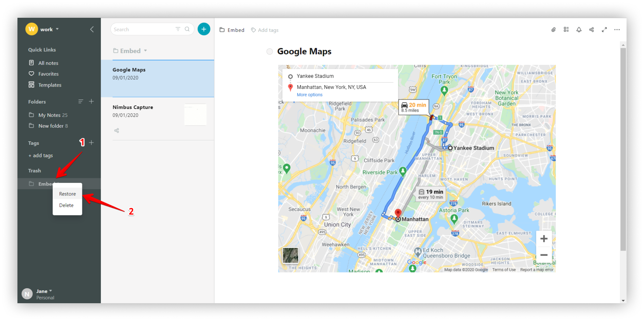644x321 pixels.
Task: Zoom out on the map with minus
Action: pos(544,255)
